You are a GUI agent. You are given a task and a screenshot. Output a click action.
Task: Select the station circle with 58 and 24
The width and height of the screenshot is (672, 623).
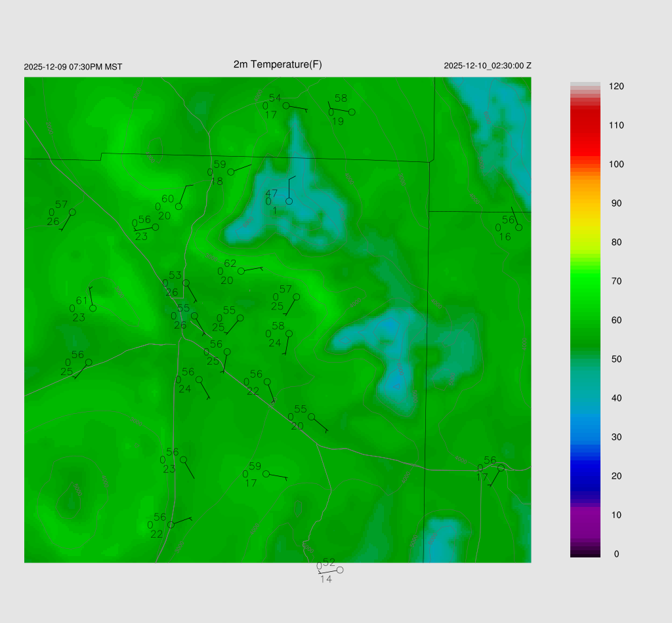[x=289, y=333]
